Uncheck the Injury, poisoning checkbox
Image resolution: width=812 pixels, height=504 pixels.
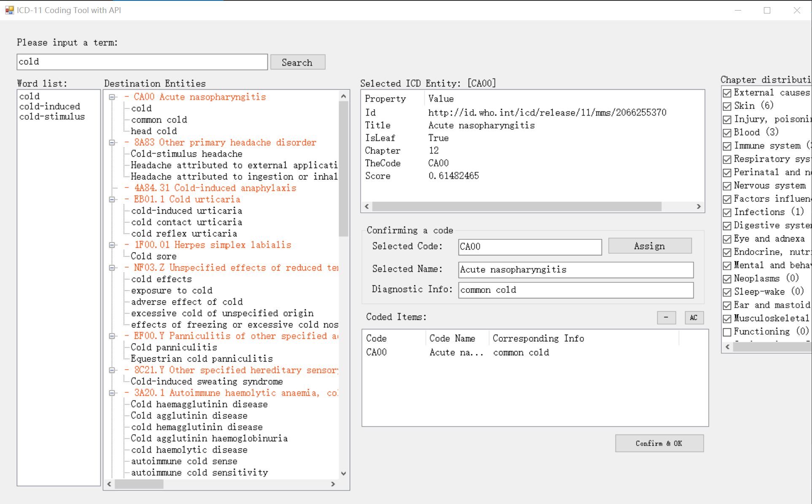(727, 120)
